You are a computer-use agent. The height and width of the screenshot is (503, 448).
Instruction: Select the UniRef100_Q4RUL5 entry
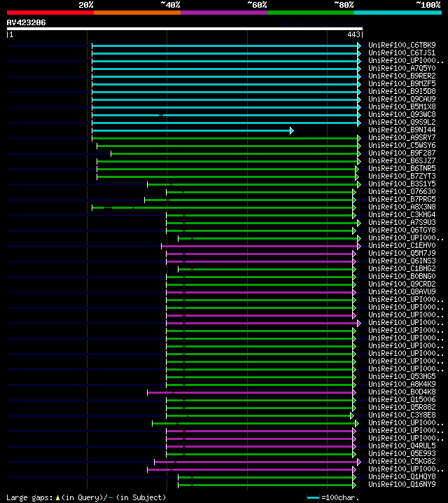click(x=402, y=446)
